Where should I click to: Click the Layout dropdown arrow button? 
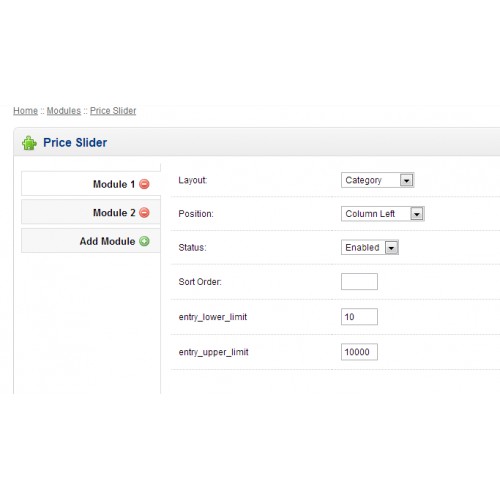[406, 180]
